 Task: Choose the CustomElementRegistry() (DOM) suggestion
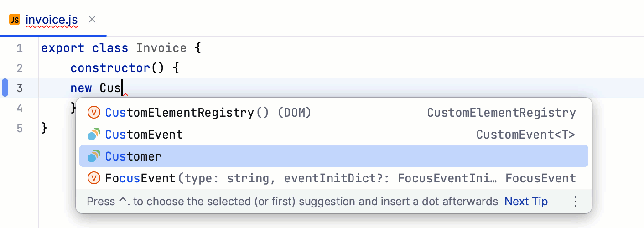pyautogui.click(x=208, y=112)
